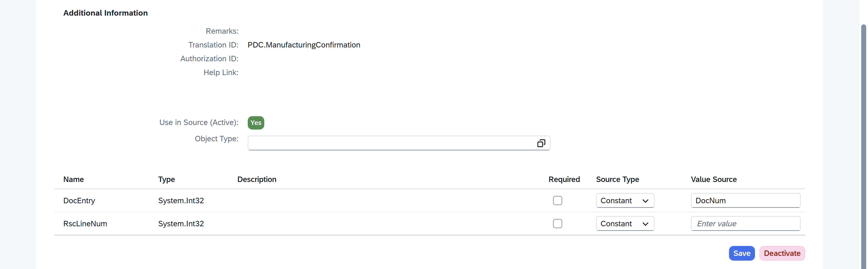Click the green 'Yes' active status badge
868x269 pixels.
[x=256, y=123]
